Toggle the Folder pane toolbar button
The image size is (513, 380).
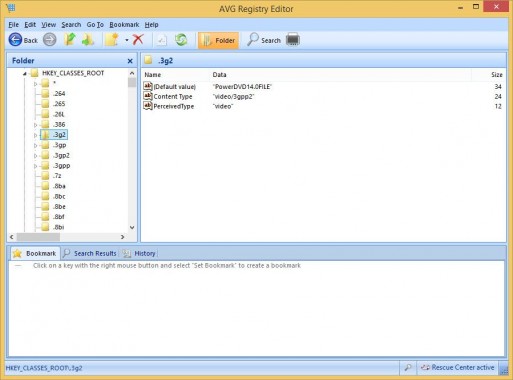click(x=219, y=40)
